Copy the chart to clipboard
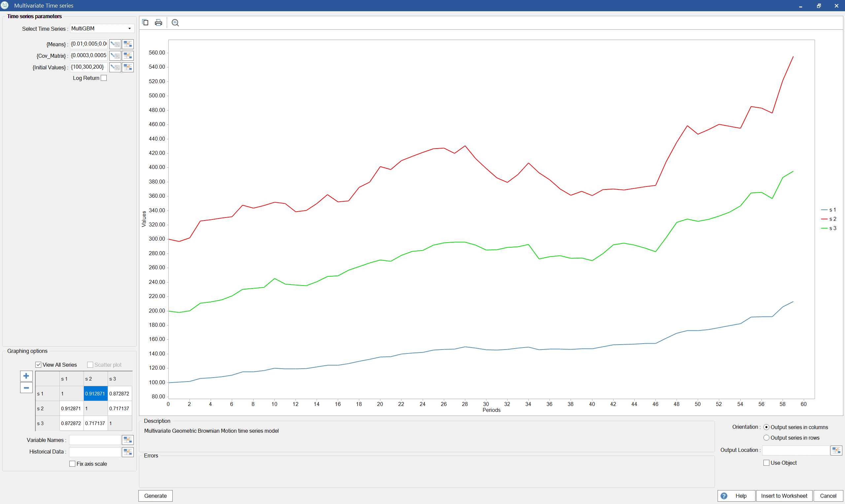Screen dimensions: 845x504 (x=145, y=22)
